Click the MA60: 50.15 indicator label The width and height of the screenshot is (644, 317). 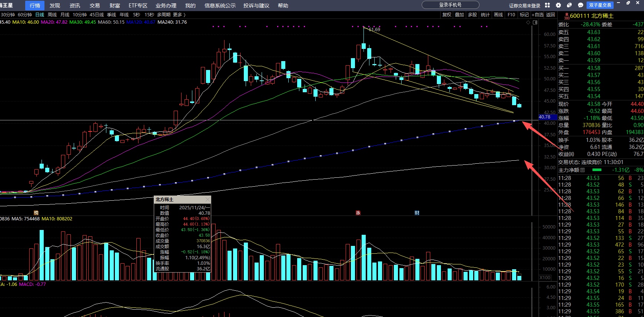click(111, 22)
